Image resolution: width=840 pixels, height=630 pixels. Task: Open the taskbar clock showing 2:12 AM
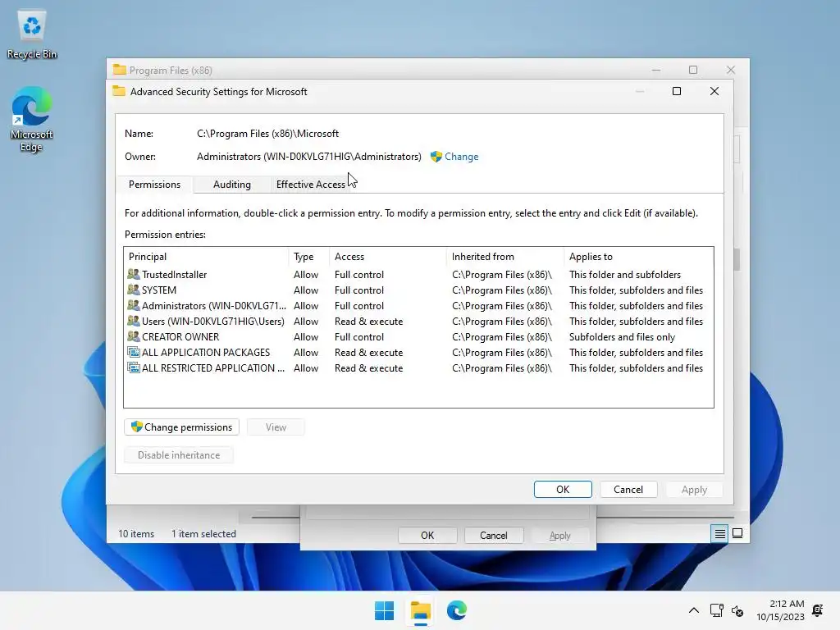pyautogui.click(x=781, y=610)
